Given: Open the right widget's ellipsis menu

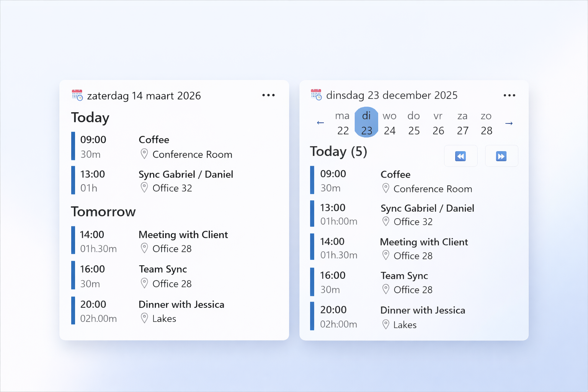Looking at the screenshot, I should pyautogui.click(x=510, y=95).
